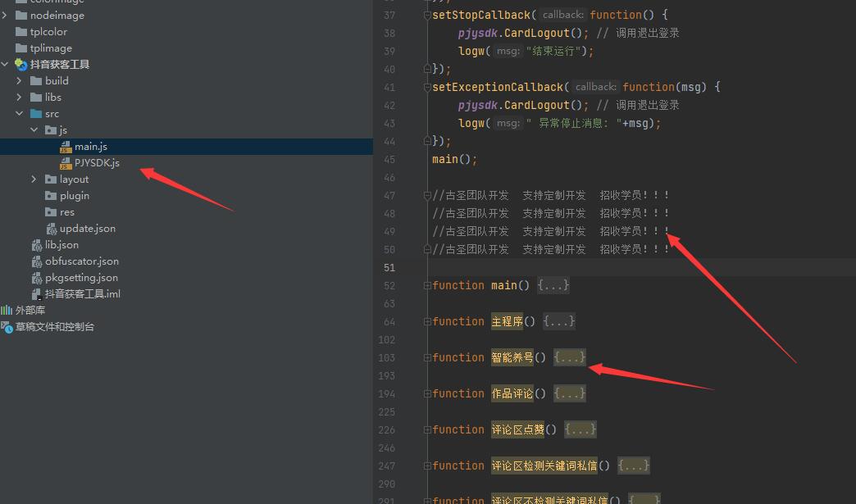
Task: Click the pkgsetting.json file icon
Action: pos(37,278)
